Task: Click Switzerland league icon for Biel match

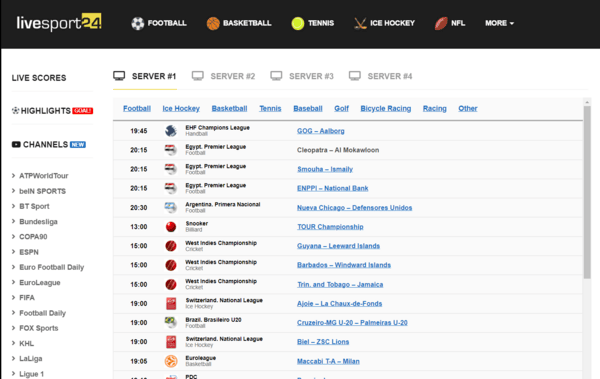Action: pyautogui.click(x=171, y=342)
